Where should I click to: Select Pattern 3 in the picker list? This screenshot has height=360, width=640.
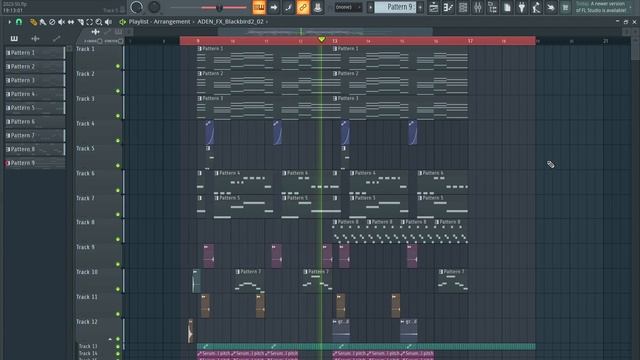[35, 80]
